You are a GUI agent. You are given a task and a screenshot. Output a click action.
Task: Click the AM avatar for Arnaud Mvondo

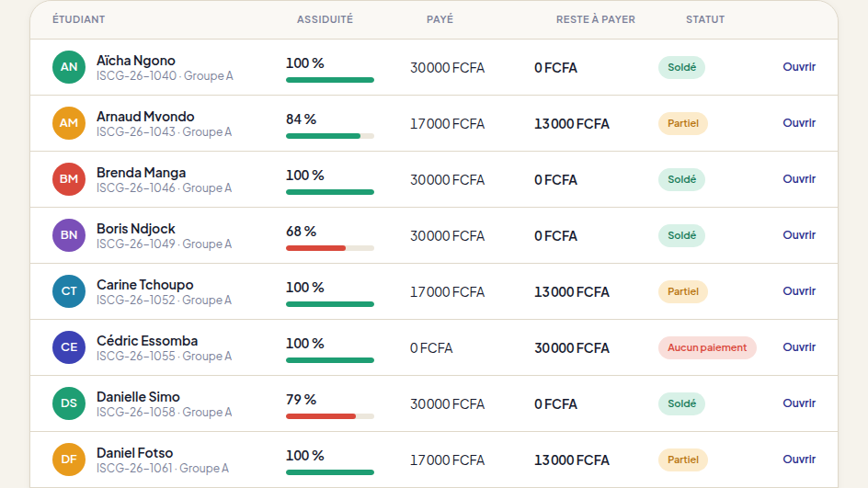69,123
